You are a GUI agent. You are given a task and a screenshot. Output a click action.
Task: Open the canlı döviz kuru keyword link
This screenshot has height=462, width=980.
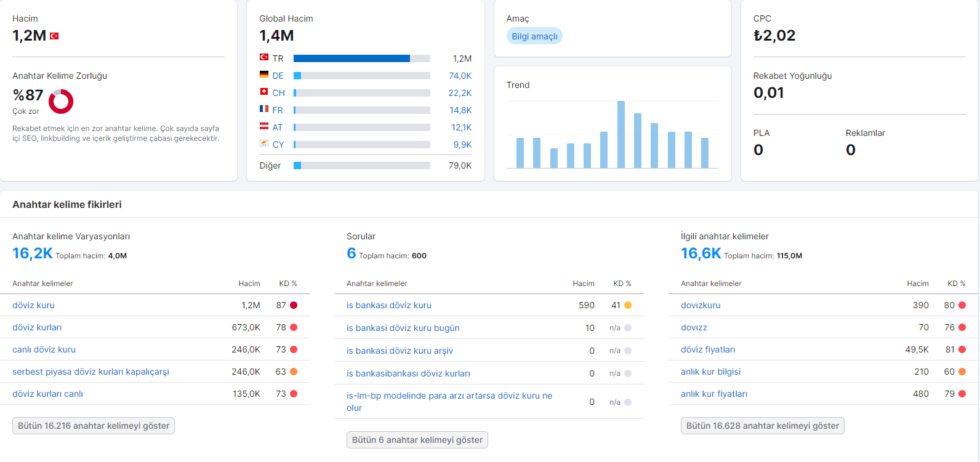[44, 349]
